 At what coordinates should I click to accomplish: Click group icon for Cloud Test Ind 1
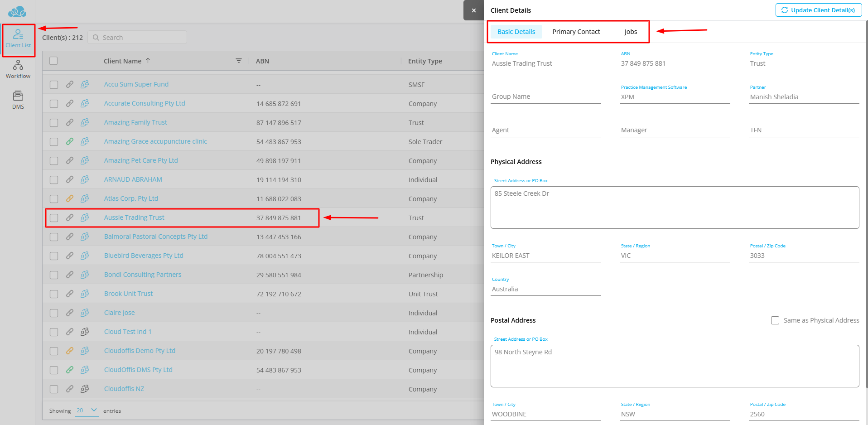85,332
